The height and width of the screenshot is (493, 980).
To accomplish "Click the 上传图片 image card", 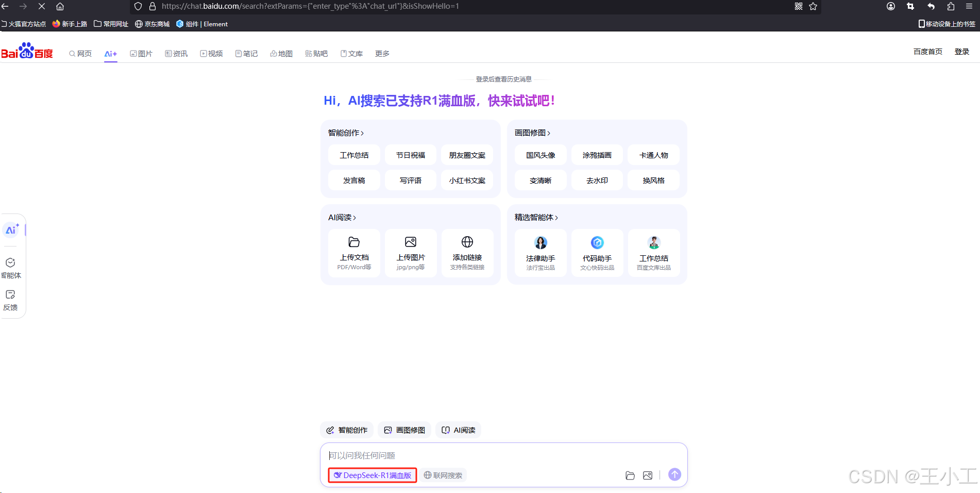I will click(411, 253).
